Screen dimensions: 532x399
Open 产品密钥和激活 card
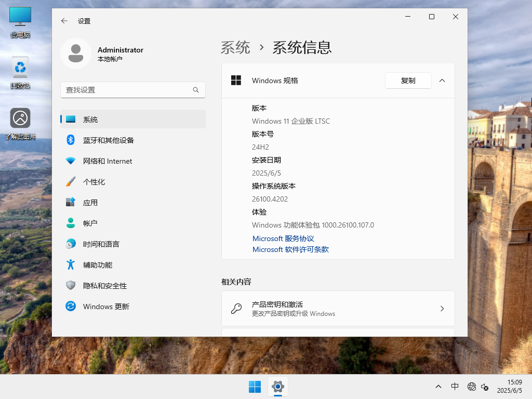338,309
